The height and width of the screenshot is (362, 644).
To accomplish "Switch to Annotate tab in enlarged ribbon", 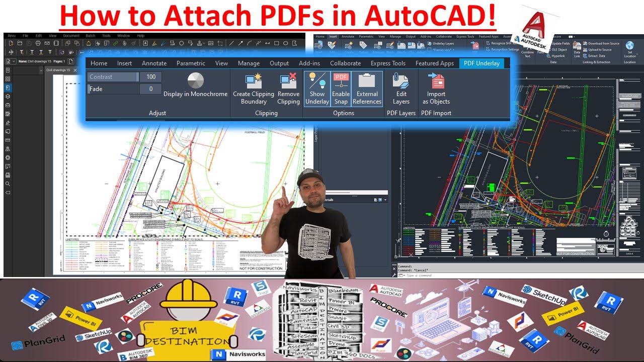I will pos(154,63).
